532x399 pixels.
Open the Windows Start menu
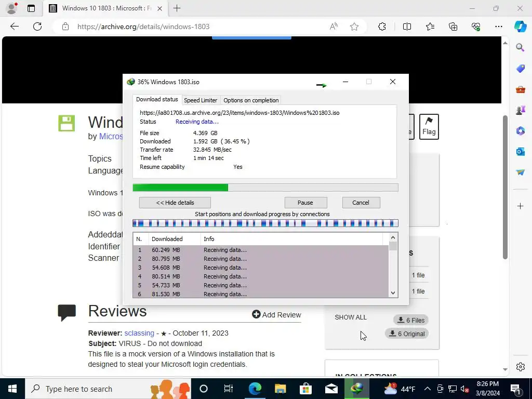tap(12, 389)
